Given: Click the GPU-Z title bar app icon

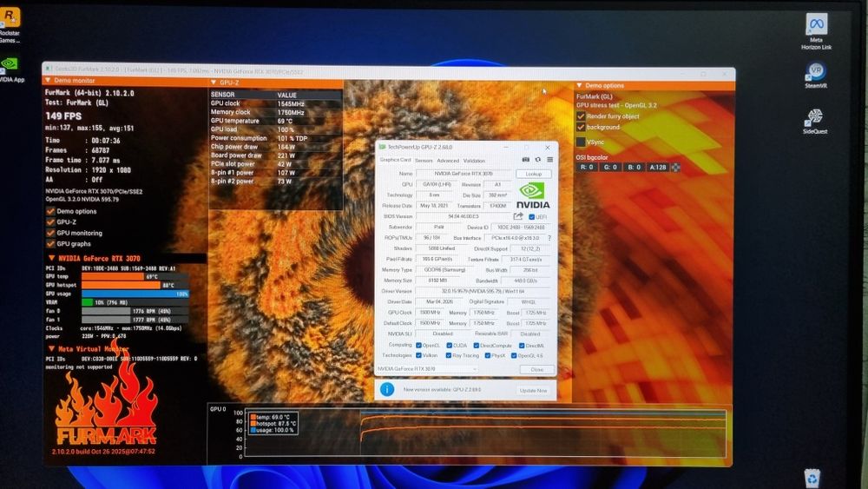Looking at the screenshot, I should coord(382,148).
